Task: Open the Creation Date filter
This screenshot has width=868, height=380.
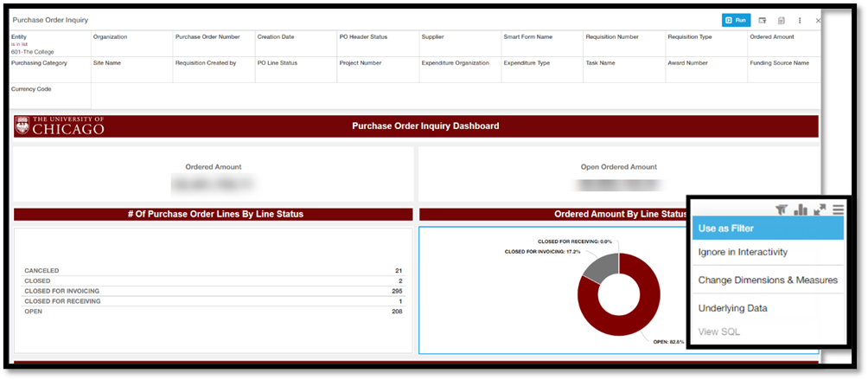Action: [297, 44]
